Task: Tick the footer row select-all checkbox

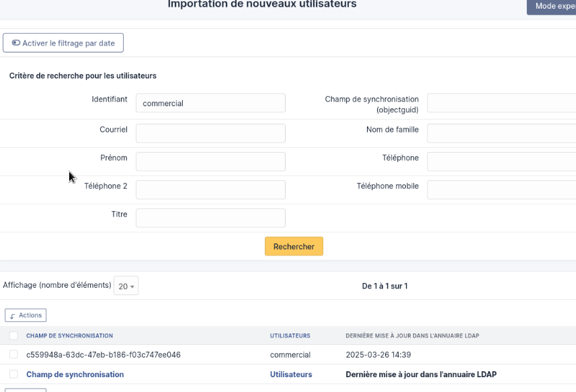Action: (x=13, y=374)
